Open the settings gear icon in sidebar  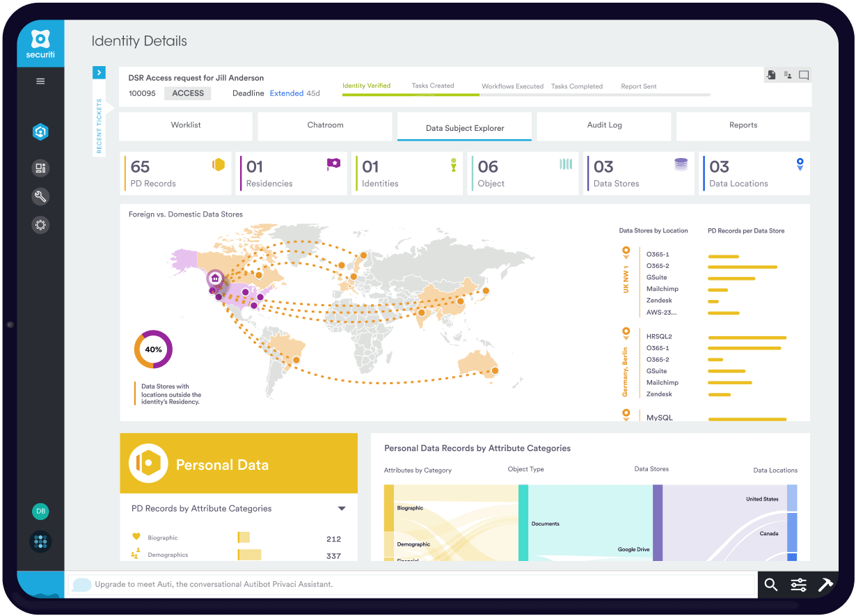(40, 225)
